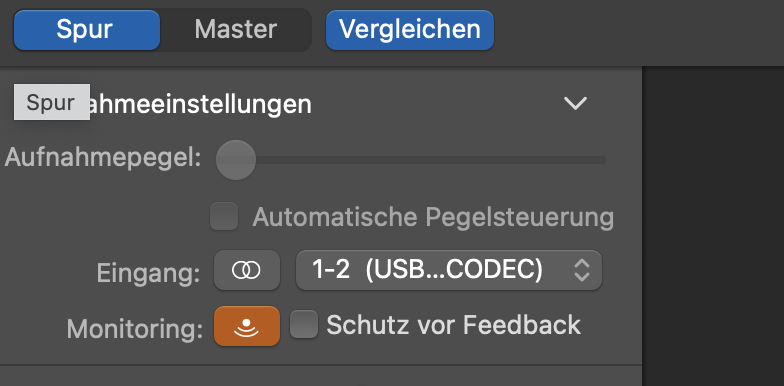The image size is (784, 386).
Task: Enable the Schutz vor Feedback checkbox
Action: (304, 324)
